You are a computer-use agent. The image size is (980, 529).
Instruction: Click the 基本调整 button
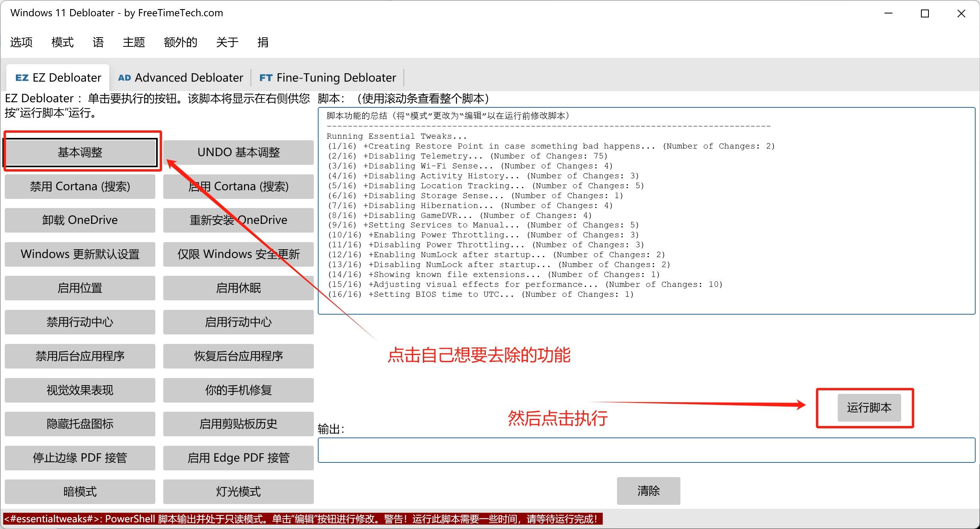(x=80, y=152)
